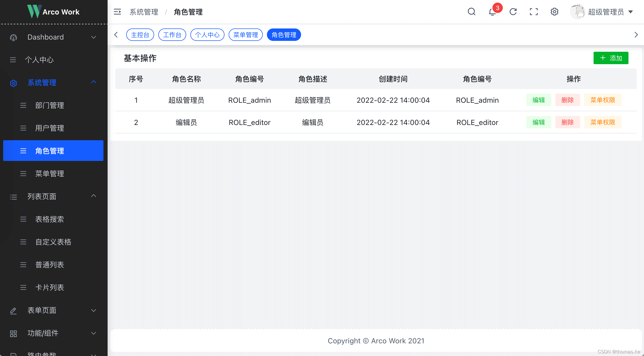Viewport: 644px width, 356px height.
Task: Refresh the page with the reload icon
Action: point(513,12)
